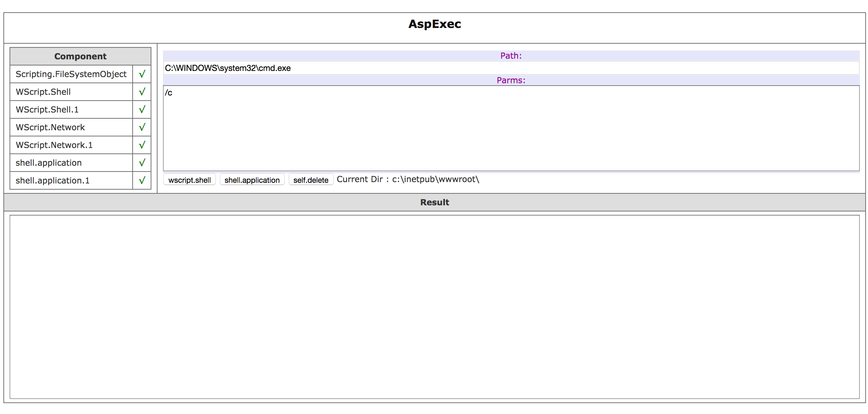Click inside the Result output box
Screen dimensions: 868x414
click(434, 307)
